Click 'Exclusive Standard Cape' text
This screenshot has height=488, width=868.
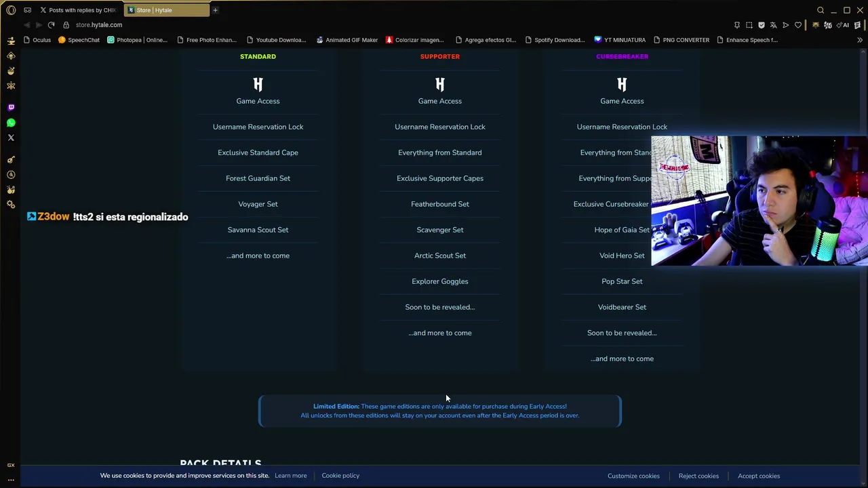point(258,152)
